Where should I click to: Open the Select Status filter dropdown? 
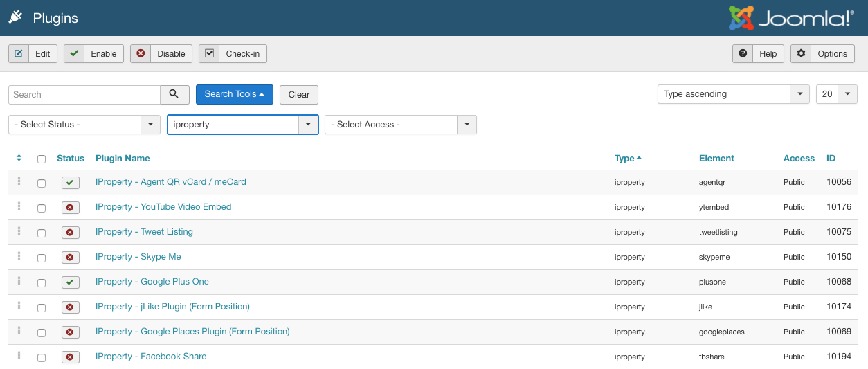pos(84,125)
